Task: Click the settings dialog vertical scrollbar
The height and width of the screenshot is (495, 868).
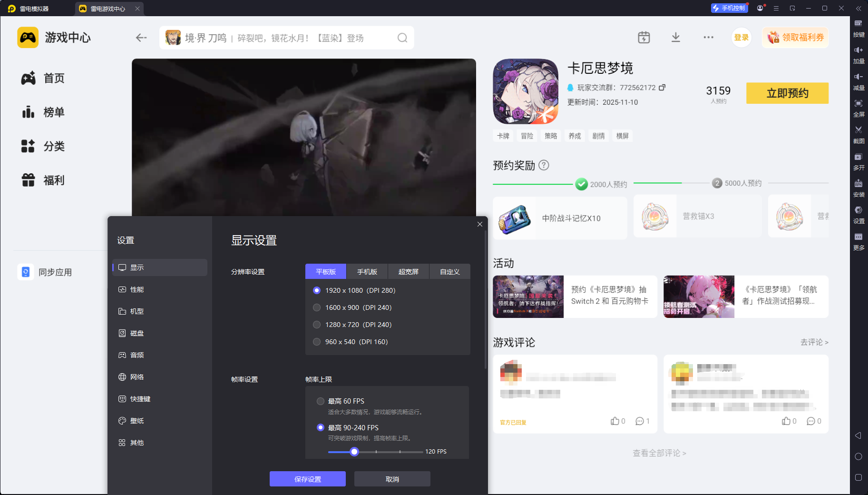Action: click(x=485, y=300)
